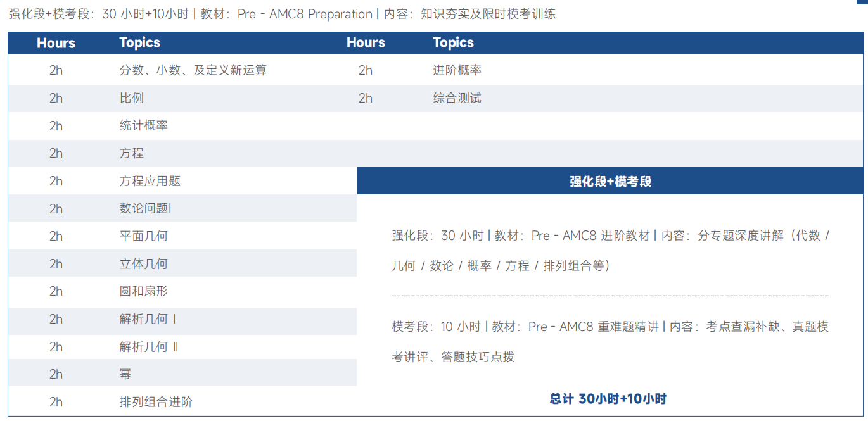
Task: Click the paragraph starting 模考段：10 小时
Action: click(611, 342)
